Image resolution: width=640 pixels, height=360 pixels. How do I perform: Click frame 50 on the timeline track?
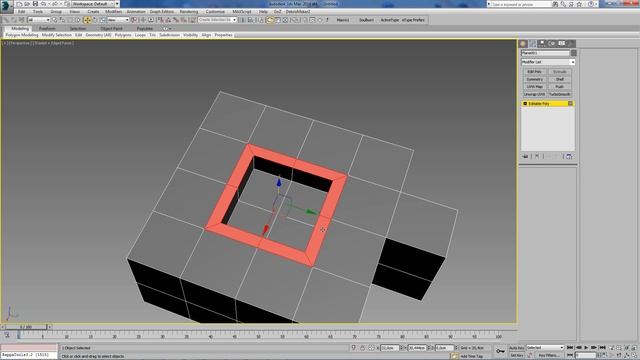tap(258, 336)
